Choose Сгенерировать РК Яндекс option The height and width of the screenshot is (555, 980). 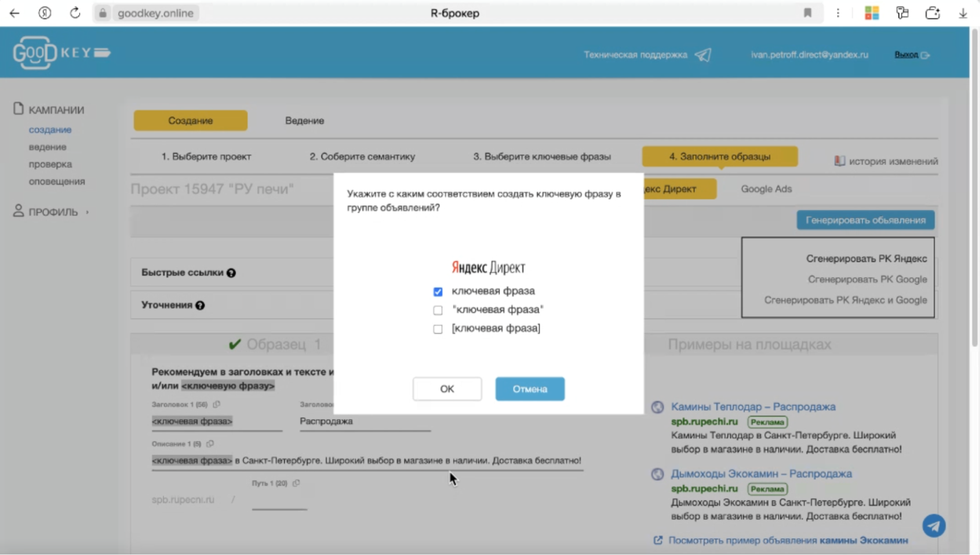(x=866, y=259)
